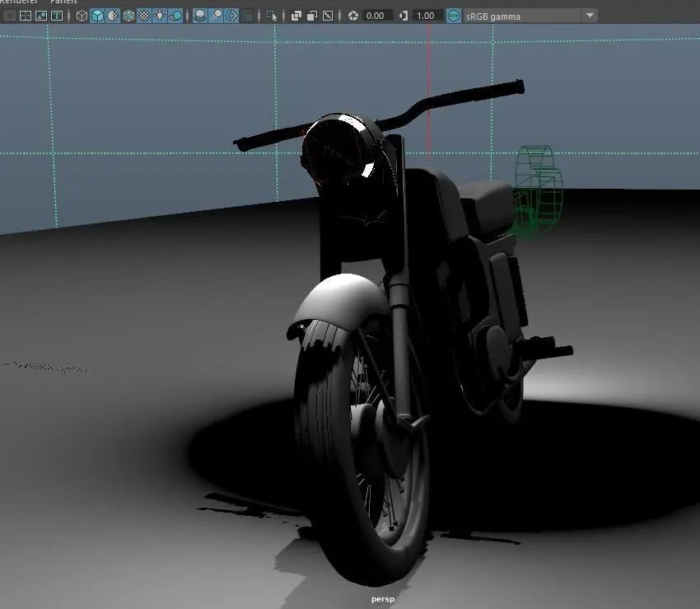Toggle Screen Space Ambient Occlusion icon
Viewport: 700px width, 609px height.
tap(200, 16)
